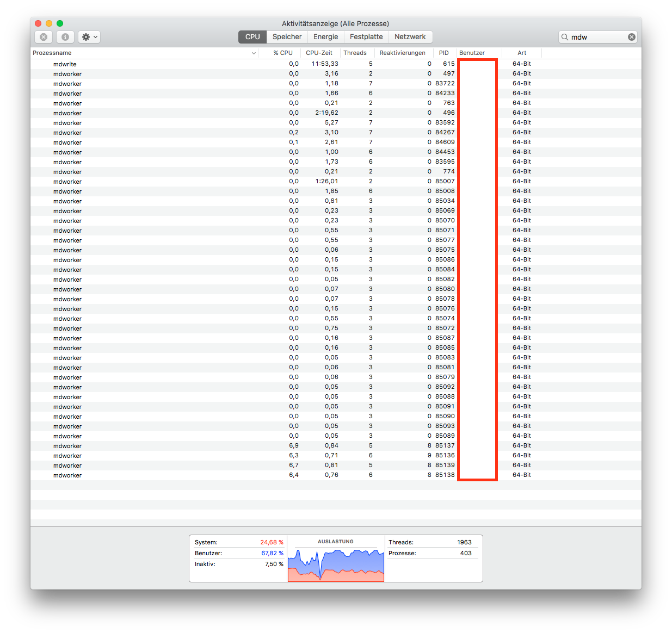Select the process with PID 83722
Image resolution: width=672 pixels, height=633 pixels.
[336, 83]
